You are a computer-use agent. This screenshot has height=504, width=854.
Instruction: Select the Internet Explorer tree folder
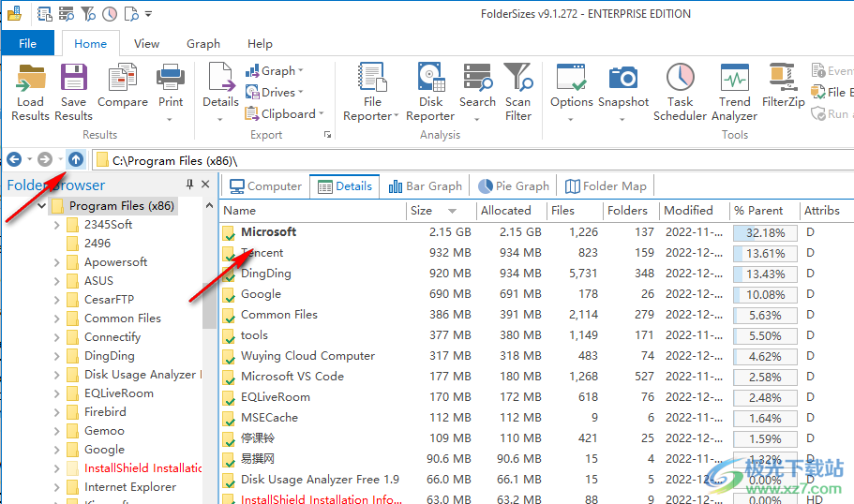129,487
